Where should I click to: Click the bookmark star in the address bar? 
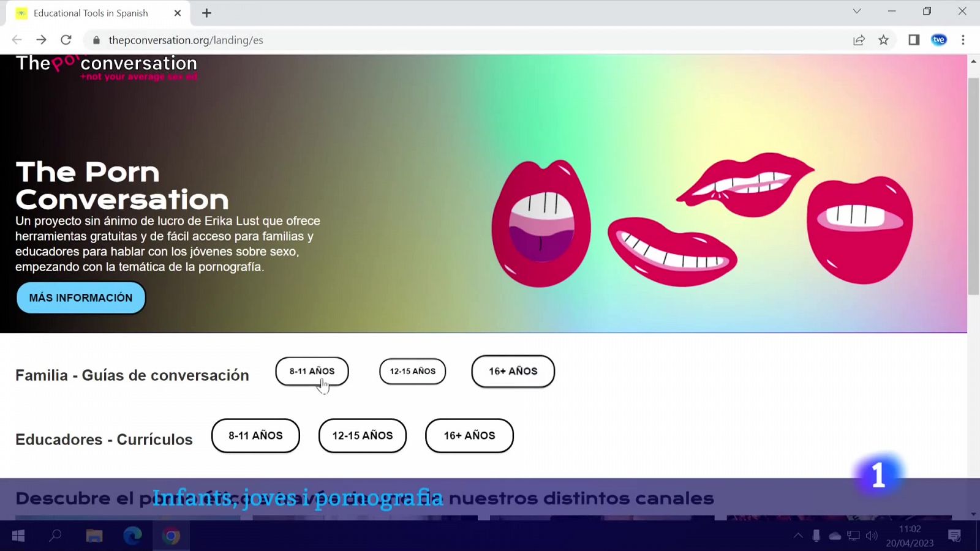[x=884, y=40]
